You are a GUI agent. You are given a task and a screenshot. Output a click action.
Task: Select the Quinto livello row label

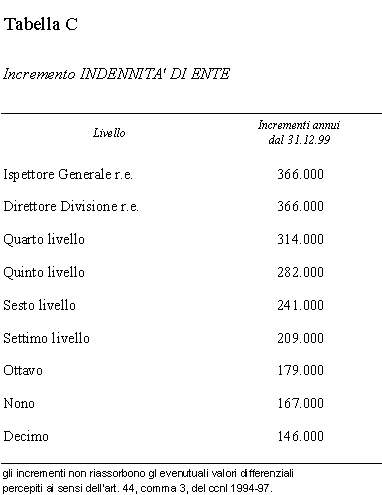[x=44, y=272]
